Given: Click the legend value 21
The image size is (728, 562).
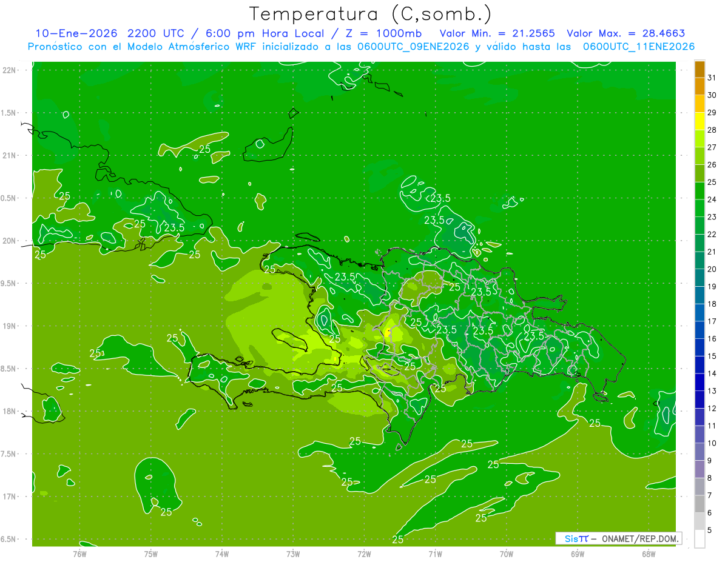Looking at the screenshot, I should point(712,252).
